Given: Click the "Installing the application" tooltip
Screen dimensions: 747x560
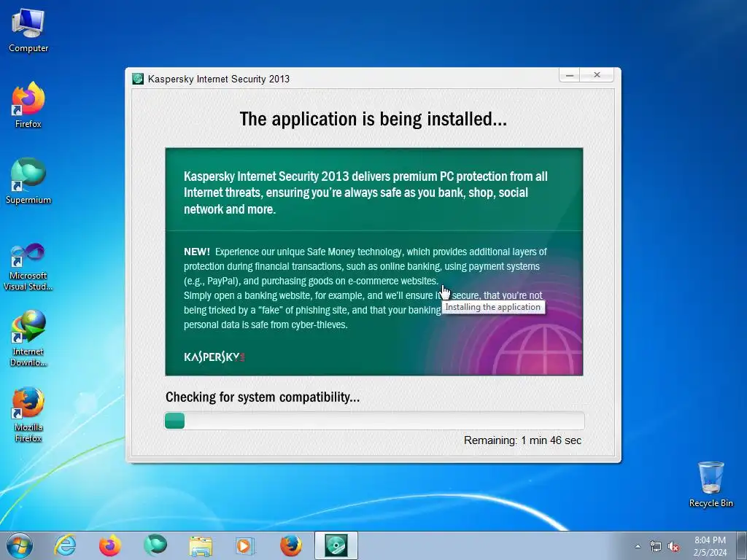Looking at the screenshot, I should [x=493, y=307].
